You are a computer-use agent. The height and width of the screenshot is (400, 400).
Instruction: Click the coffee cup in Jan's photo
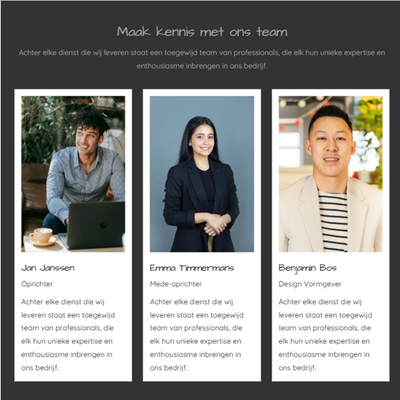pos(42,236)
